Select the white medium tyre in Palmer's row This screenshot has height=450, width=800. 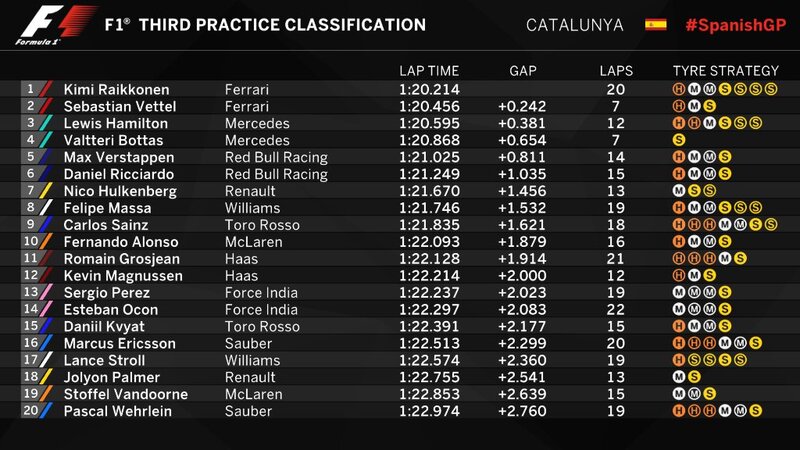pos(679,377)
